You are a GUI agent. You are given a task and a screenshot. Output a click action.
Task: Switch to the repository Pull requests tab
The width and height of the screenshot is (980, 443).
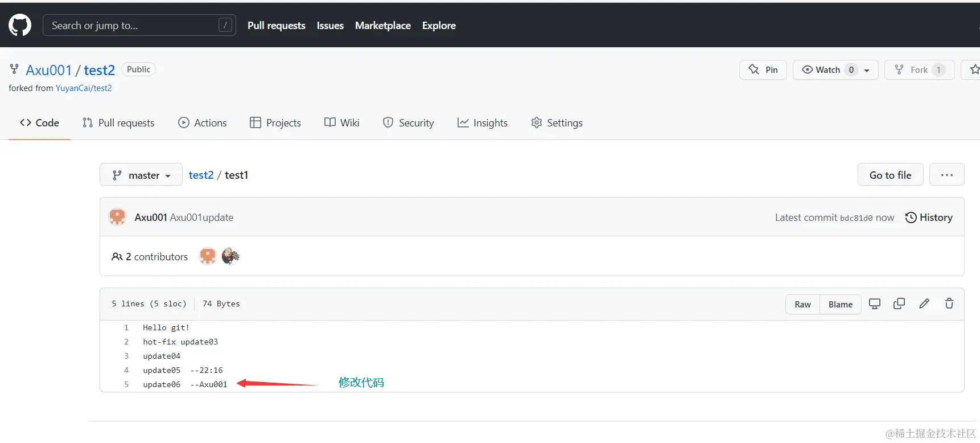point(118,122)
